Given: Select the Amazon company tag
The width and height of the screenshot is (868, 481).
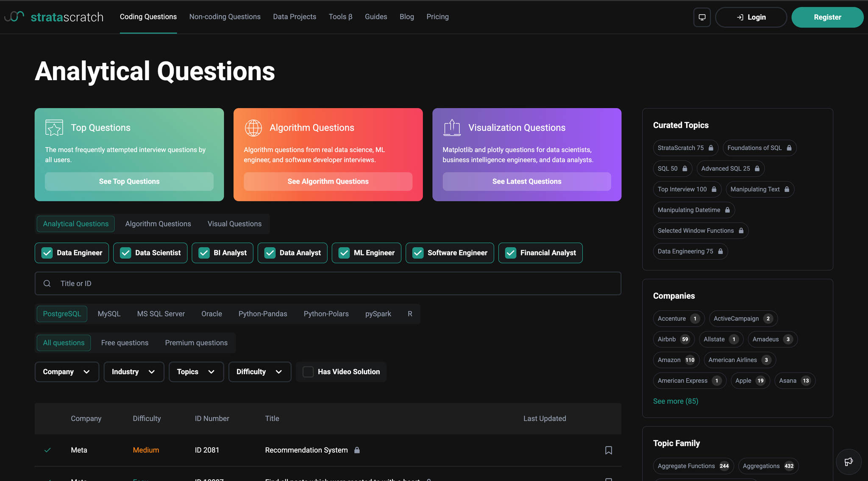Looking at the screenshot, I should point(676,360).
